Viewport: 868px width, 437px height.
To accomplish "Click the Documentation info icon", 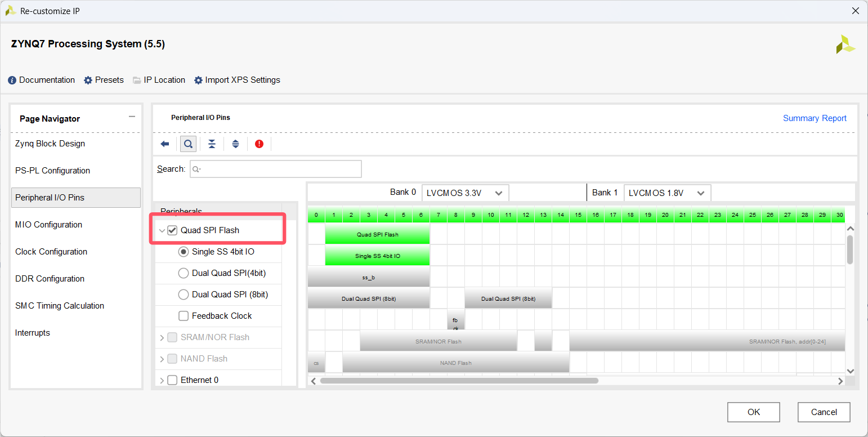I will [12, 81].
